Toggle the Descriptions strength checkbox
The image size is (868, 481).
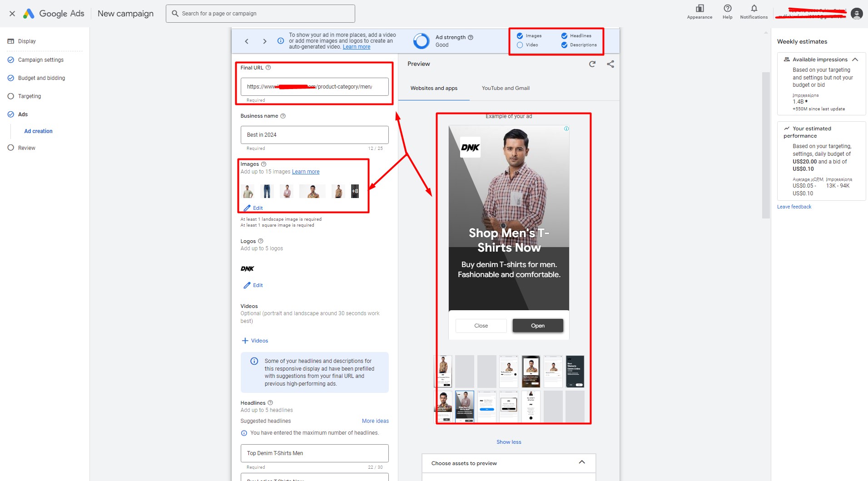tap(564, 45)
